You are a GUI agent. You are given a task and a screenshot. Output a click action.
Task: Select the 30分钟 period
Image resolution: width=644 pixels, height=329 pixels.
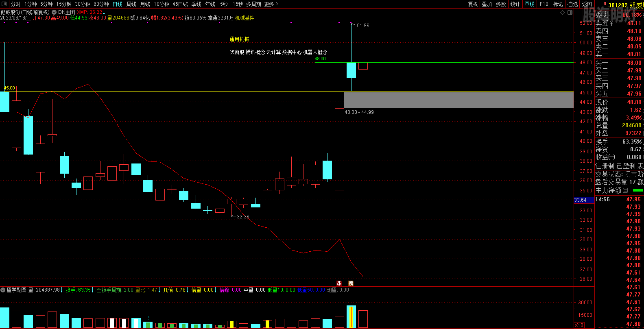(x=83, y=4)
